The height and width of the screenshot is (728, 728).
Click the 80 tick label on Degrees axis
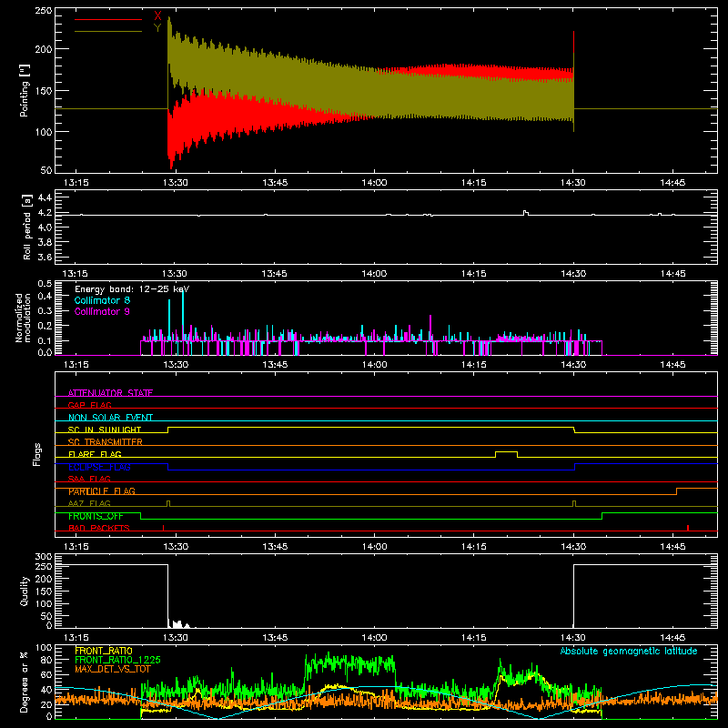tap(46, 659)
